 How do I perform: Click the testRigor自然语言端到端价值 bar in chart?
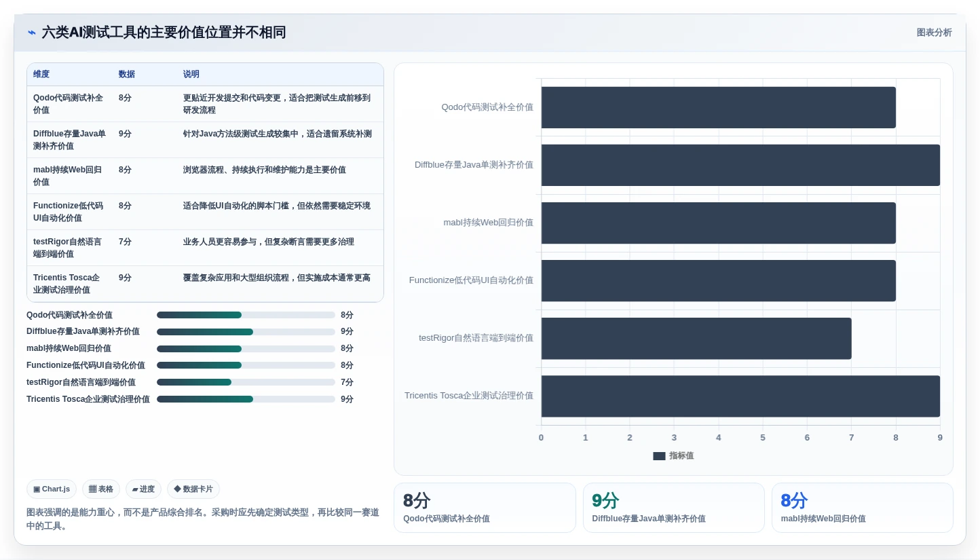coord(696,338)
